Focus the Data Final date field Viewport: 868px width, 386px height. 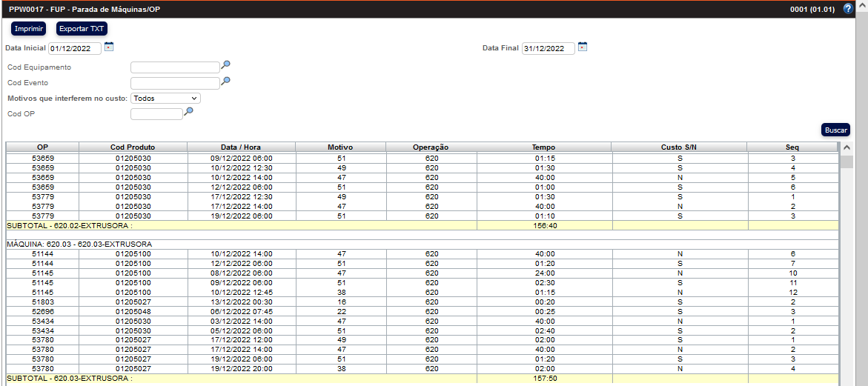(x=548, y=49)
